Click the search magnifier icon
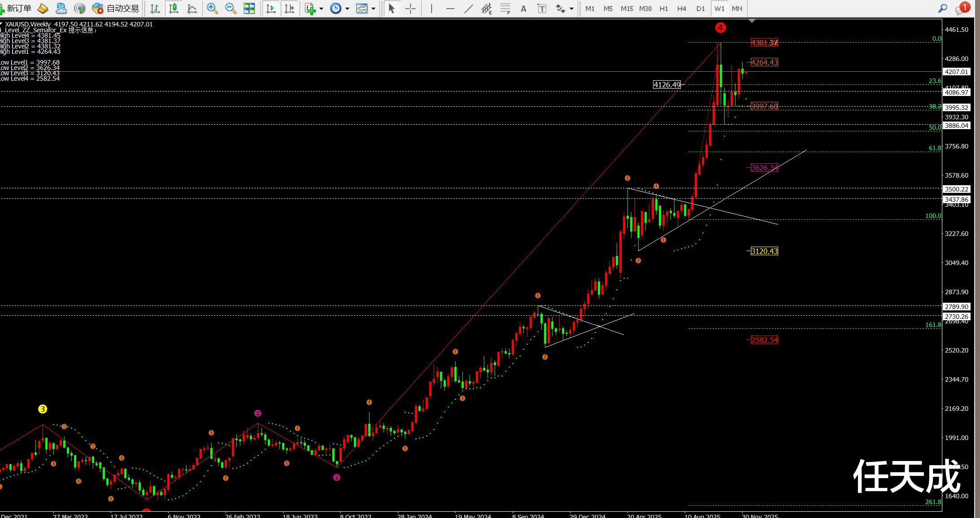980x518 pixels. (942, 9)
